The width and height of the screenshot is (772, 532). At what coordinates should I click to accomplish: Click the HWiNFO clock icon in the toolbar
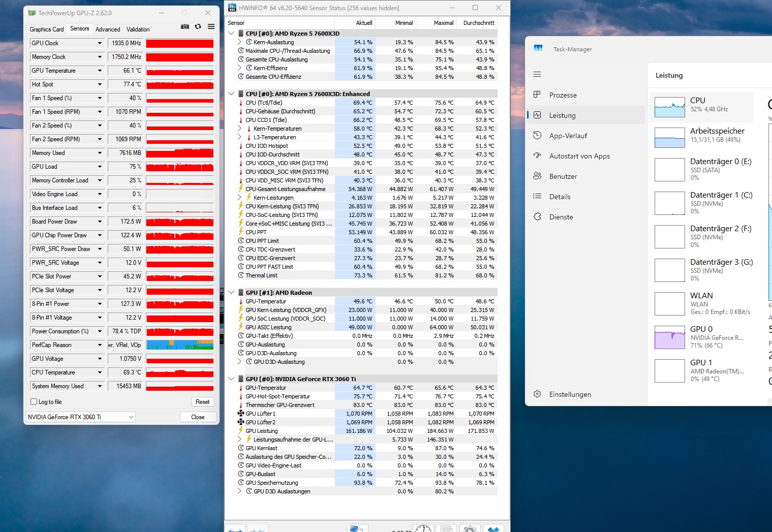click(x=423, y=528)
